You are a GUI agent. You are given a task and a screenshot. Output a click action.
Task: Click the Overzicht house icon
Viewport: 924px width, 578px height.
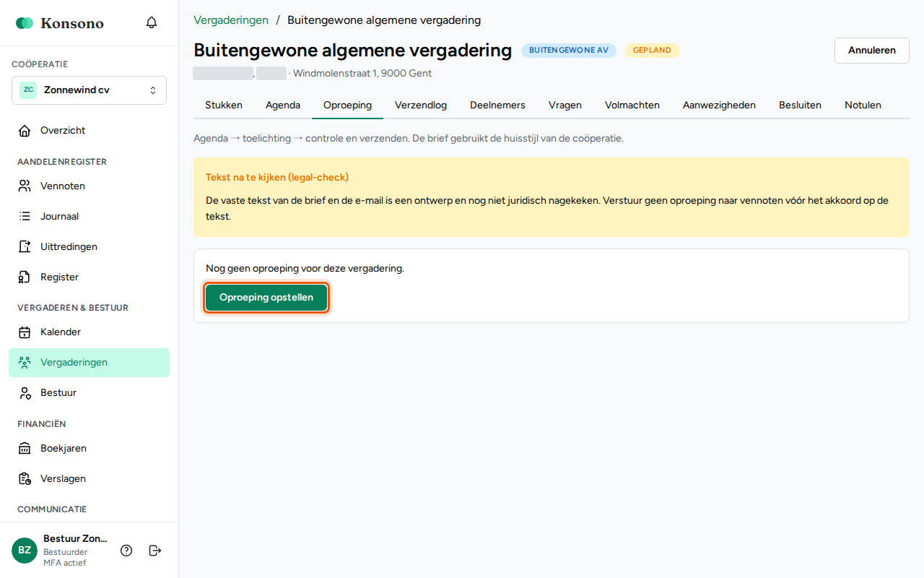25,131
